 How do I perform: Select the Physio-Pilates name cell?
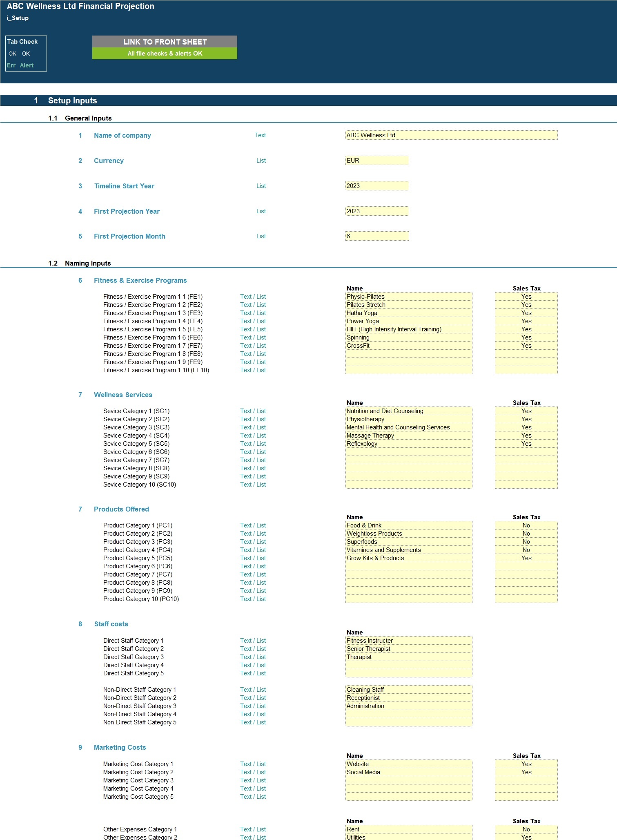pyautogui.click(x=409, y=297)
